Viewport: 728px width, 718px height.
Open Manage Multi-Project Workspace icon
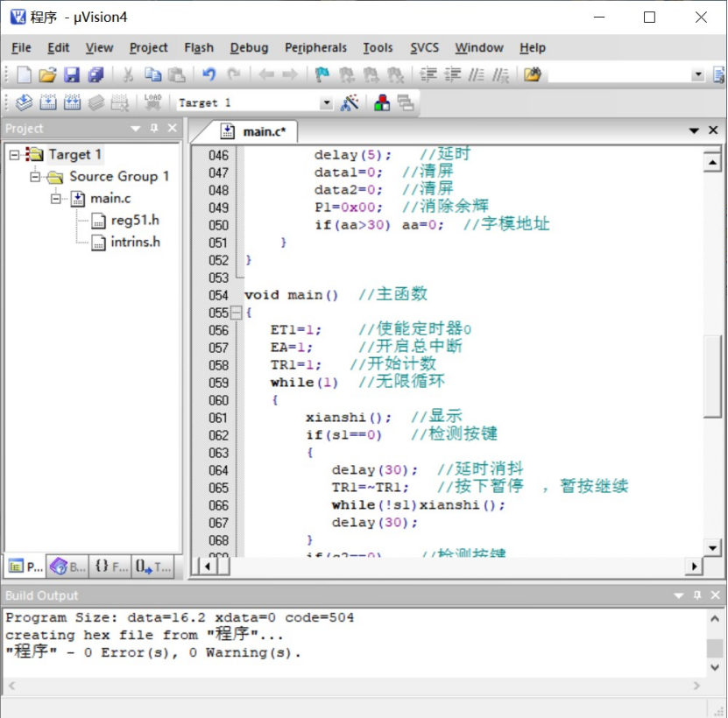click(x=406, y=102)
